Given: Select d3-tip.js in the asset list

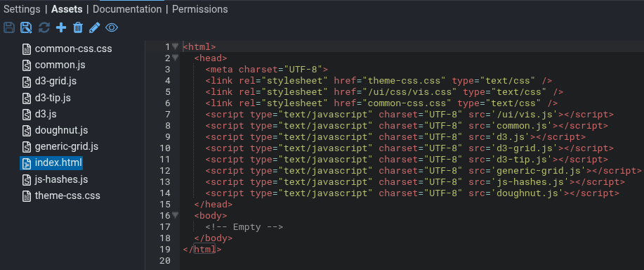Looking at the screenshot, I should 53,98.
